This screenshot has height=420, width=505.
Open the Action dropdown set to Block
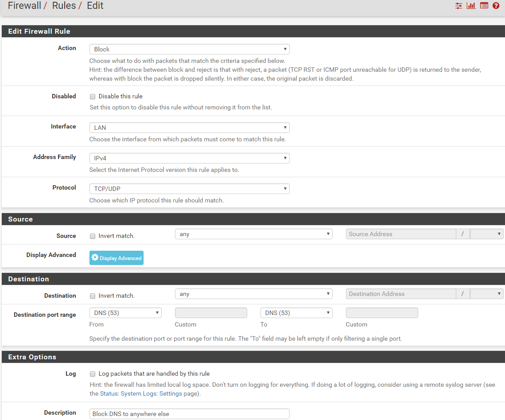point(190,49)
